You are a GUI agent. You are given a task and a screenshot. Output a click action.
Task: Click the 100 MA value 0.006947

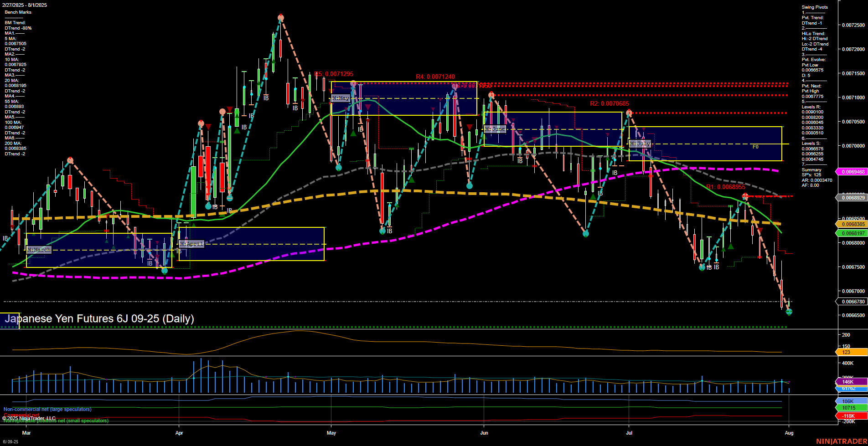coord(14,128)
